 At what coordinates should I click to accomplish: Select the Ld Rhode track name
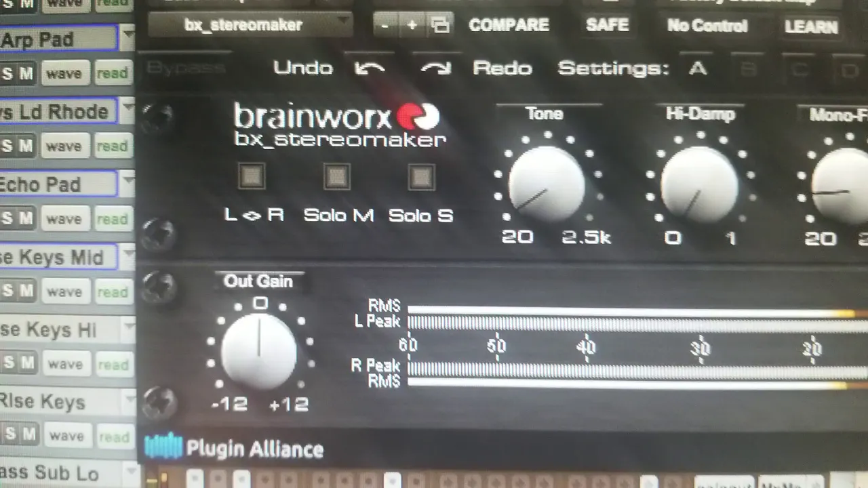click(58, 111)
